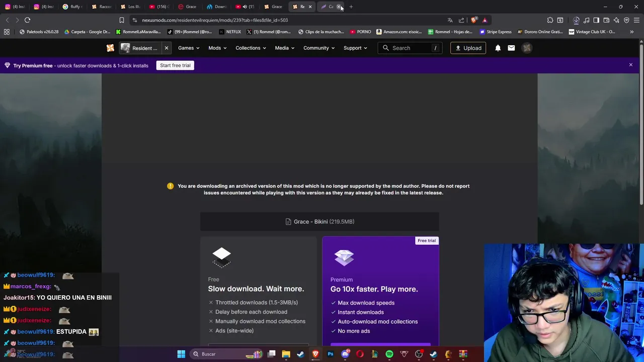This screenshot has height=362, width=644.
Task: Open the browser downloads icon
Action: coord(576,20)
